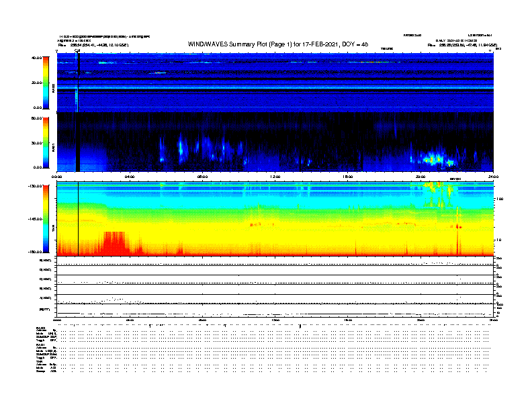Click the 20:00 time label under the RAD1 spectrogram
Screen dimensions: 532x411
[x=420, y=177]
